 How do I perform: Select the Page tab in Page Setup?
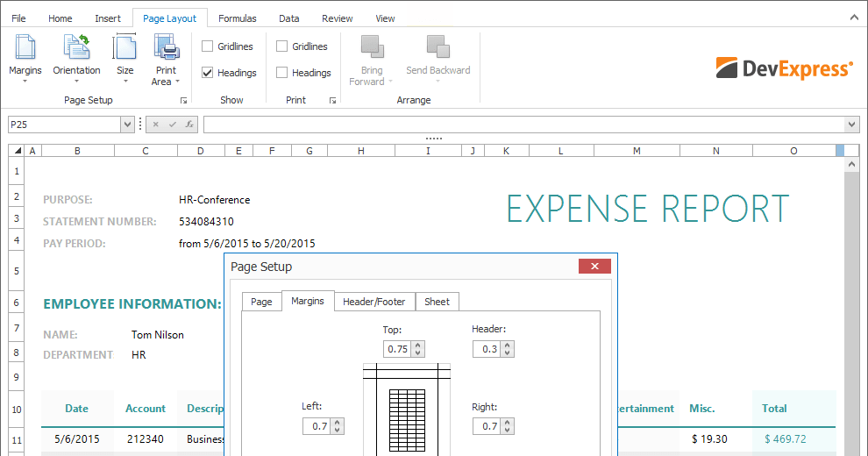coord(261,302)
